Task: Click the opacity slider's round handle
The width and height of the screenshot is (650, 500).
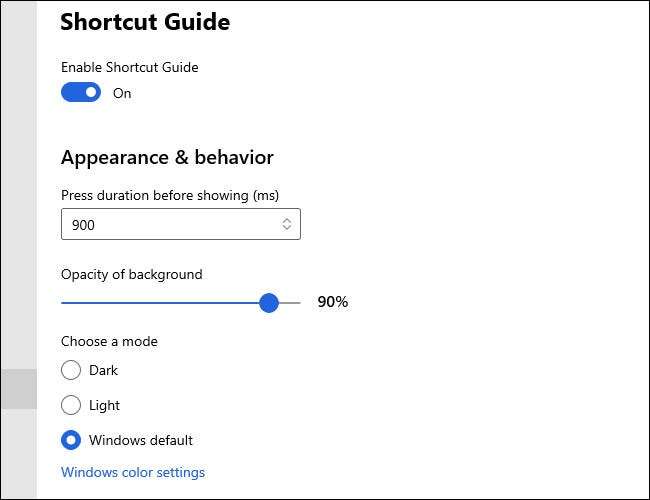Action: (269, 302)
